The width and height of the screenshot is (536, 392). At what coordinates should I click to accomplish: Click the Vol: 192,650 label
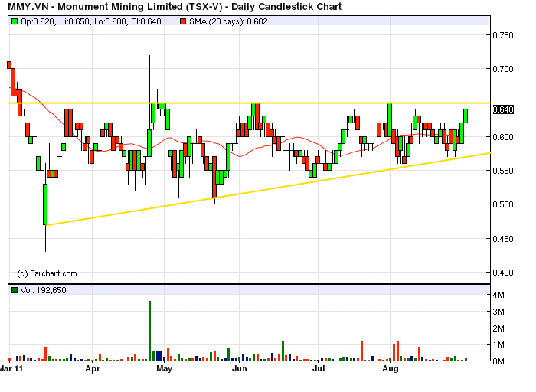pos(43,290)
